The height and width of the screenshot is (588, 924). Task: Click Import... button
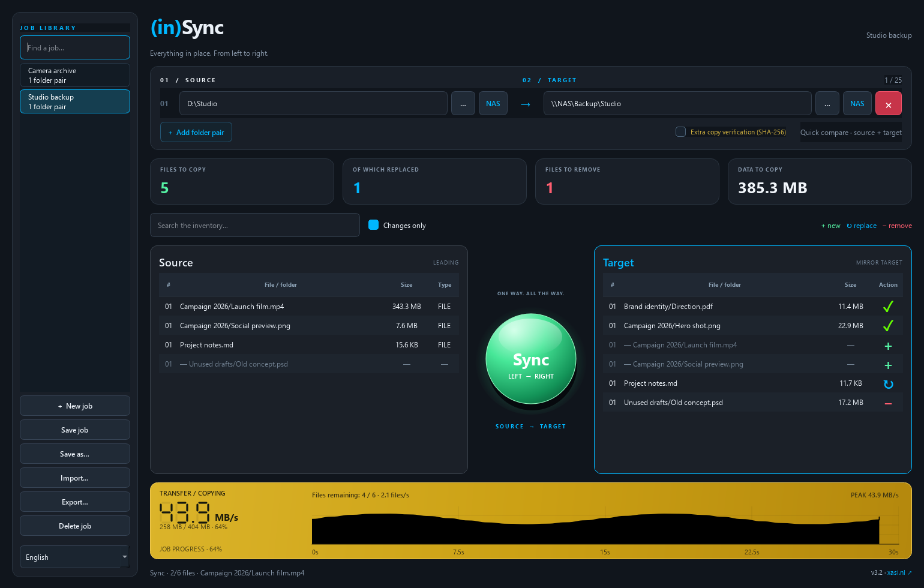[x=75, y=478]
